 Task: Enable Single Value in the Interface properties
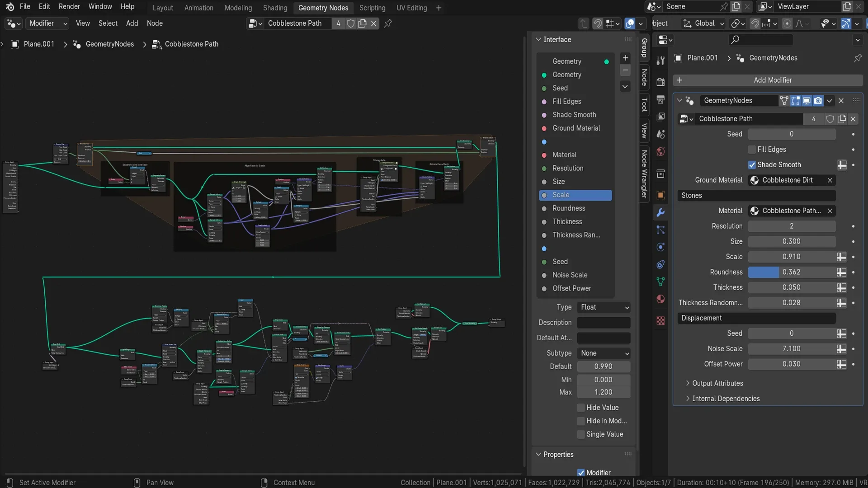coord(581,434)
